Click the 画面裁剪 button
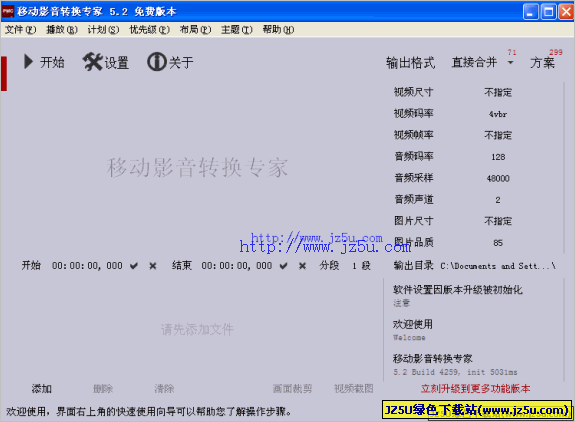 pyautogui.click(x=292, y=389)
